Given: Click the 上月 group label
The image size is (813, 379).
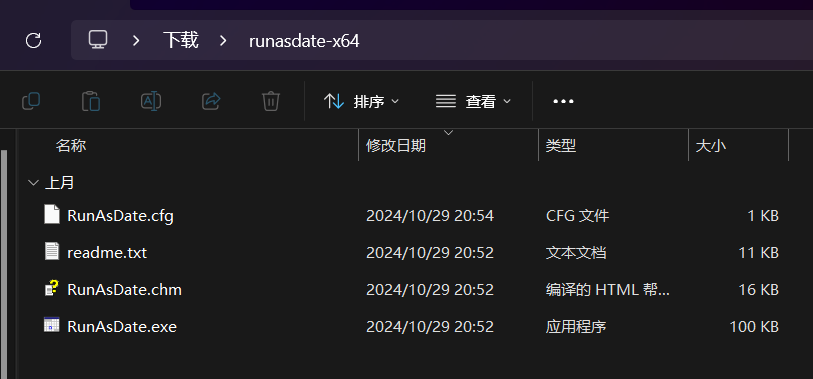Looking at the screenshot, I should click(60, 183).
